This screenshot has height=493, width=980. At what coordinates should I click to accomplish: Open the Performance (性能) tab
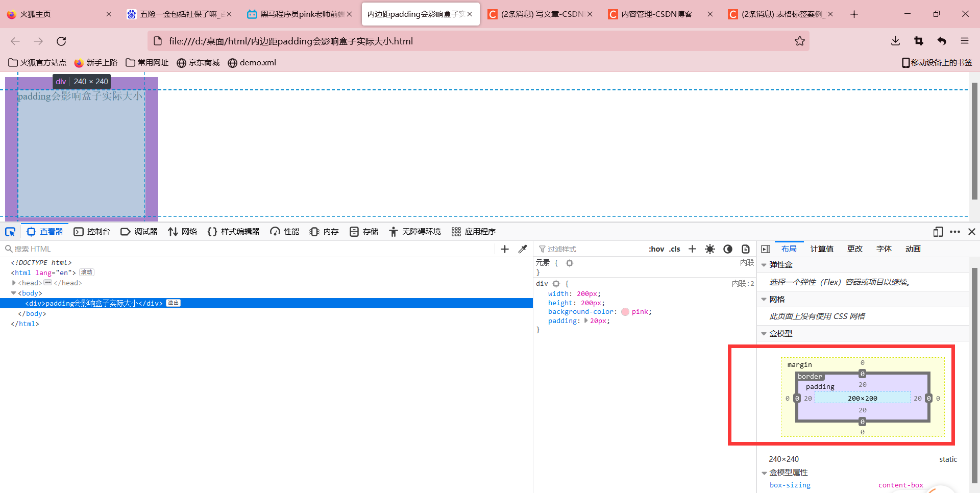[x=285, y=232]
